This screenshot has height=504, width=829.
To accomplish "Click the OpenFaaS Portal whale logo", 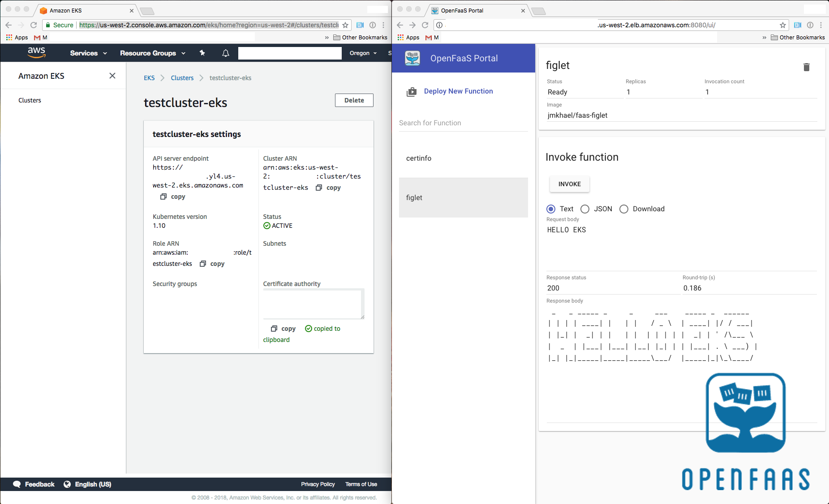I will (412, 58).
